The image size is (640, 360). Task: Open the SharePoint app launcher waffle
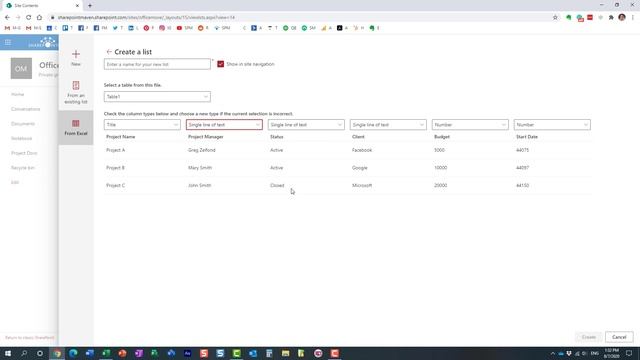pos(8,42)
